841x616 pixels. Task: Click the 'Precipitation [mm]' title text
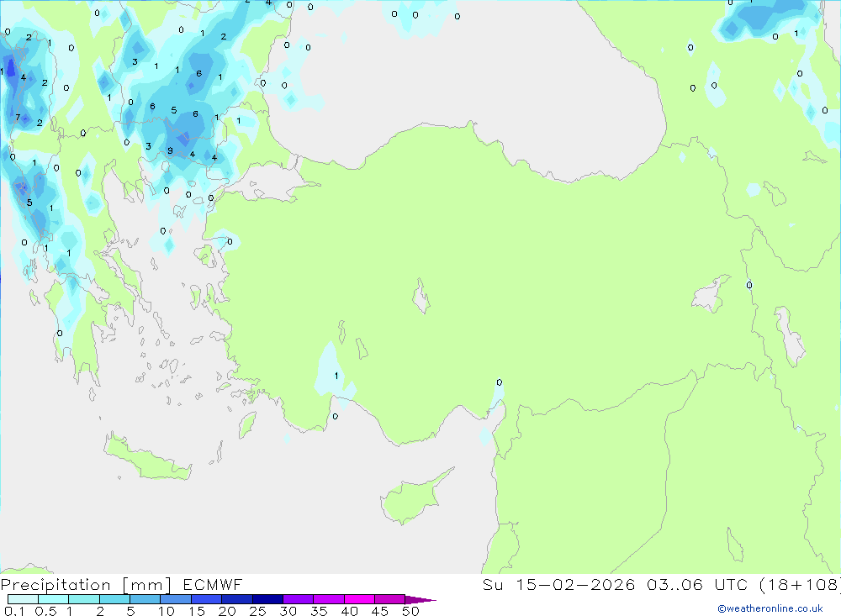tap(86, 585)
